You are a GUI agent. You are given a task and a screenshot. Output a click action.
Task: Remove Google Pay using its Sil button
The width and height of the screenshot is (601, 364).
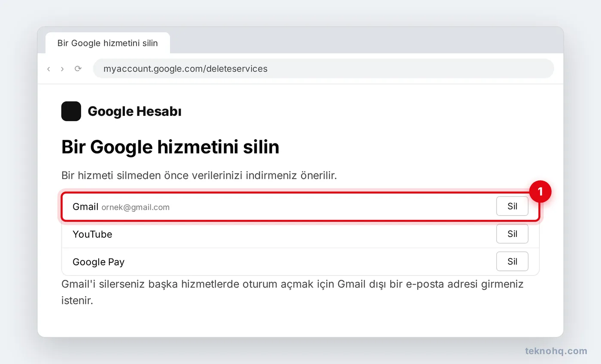click(x=512, y=261)
